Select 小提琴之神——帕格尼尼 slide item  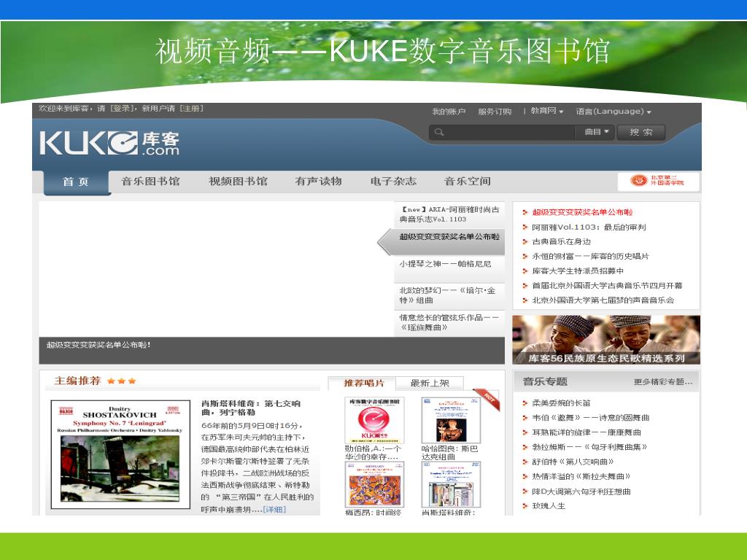[449, 268]
